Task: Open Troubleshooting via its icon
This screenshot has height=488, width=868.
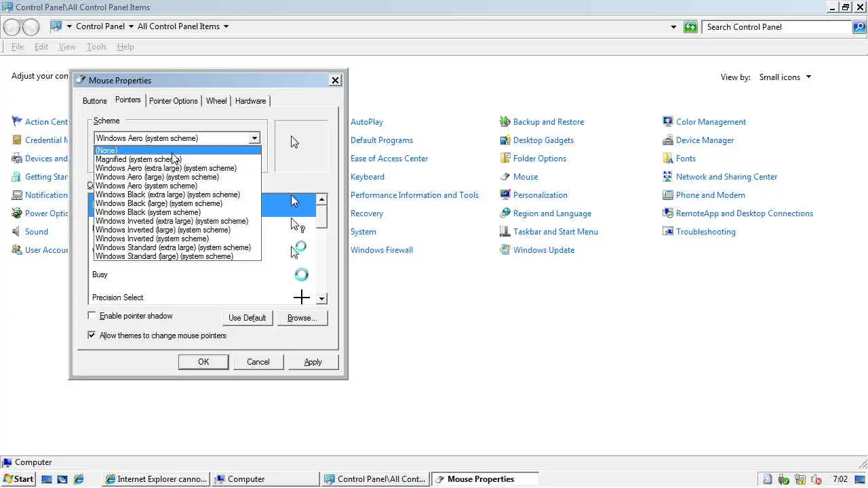Action: [667, 232]
